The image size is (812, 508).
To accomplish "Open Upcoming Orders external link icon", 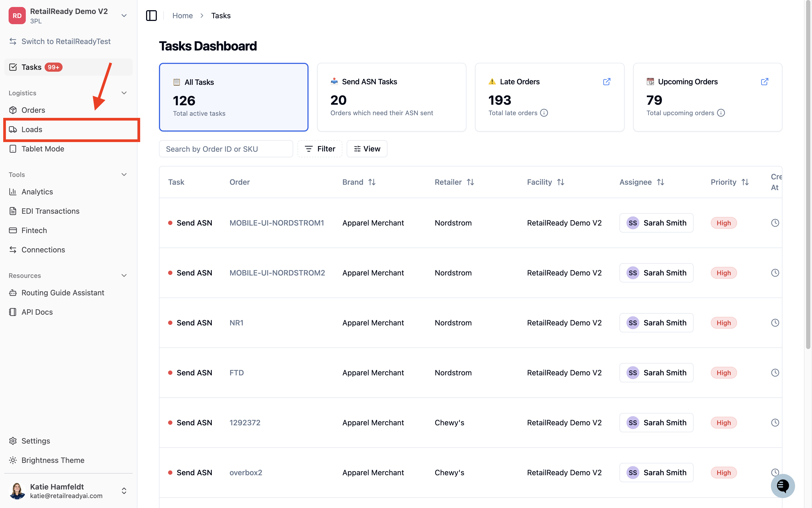I will tap(764, 82).
